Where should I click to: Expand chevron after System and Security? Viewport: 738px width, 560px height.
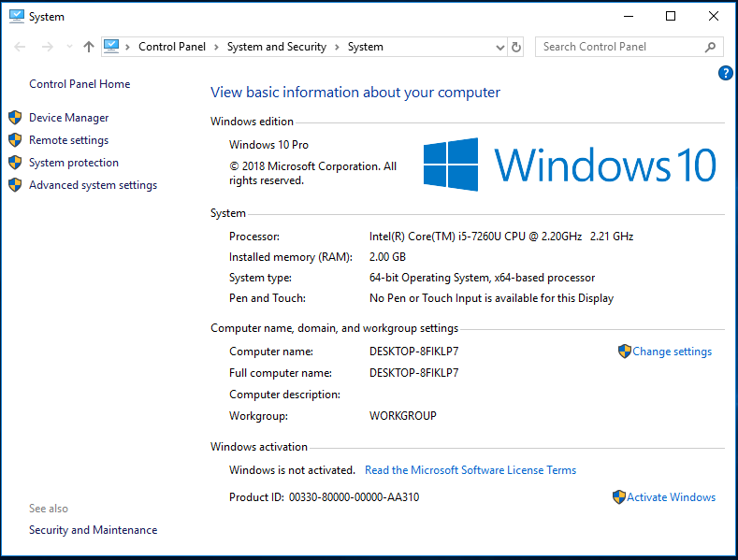pyautogui.click(x=337, y=47)
